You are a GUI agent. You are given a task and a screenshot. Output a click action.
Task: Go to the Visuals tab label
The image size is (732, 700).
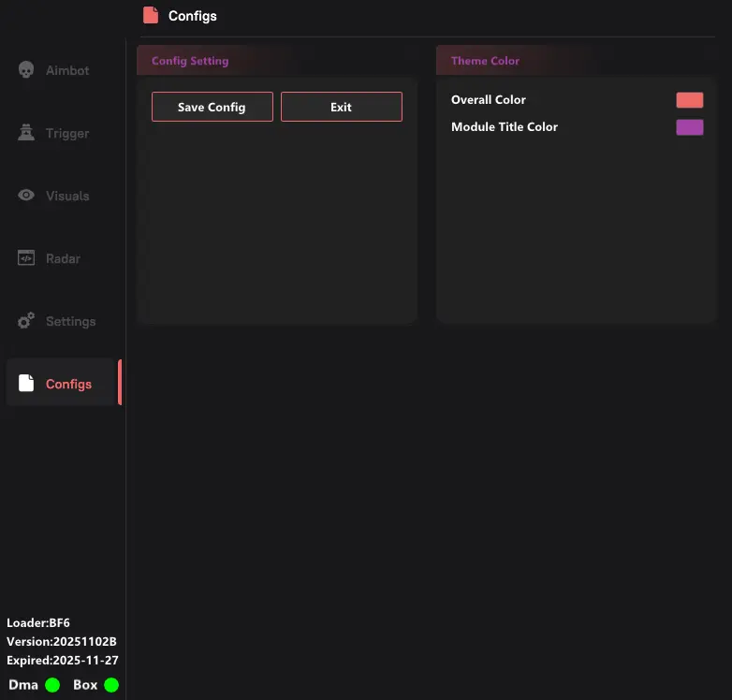coord(67,196)
